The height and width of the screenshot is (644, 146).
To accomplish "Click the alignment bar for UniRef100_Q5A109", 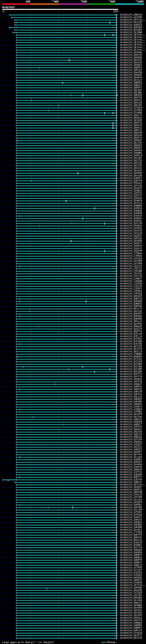I will (x=63, y=15).
